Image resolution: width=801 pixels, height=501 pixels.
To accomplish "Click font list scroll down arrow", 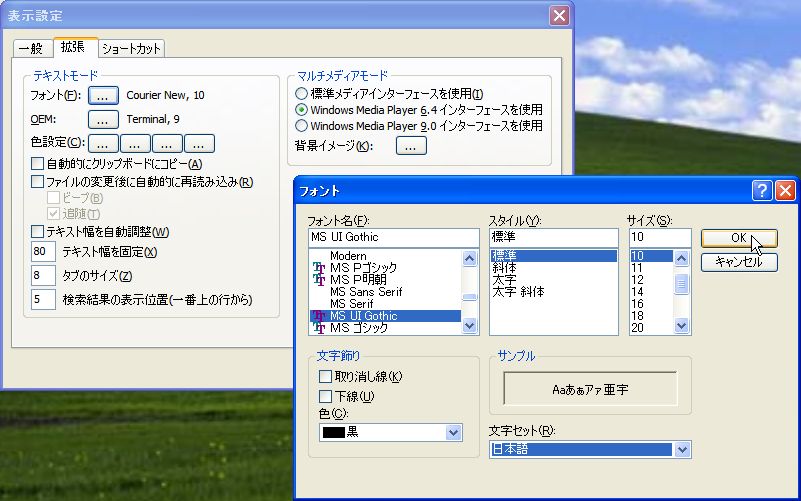I will [469, 325].
